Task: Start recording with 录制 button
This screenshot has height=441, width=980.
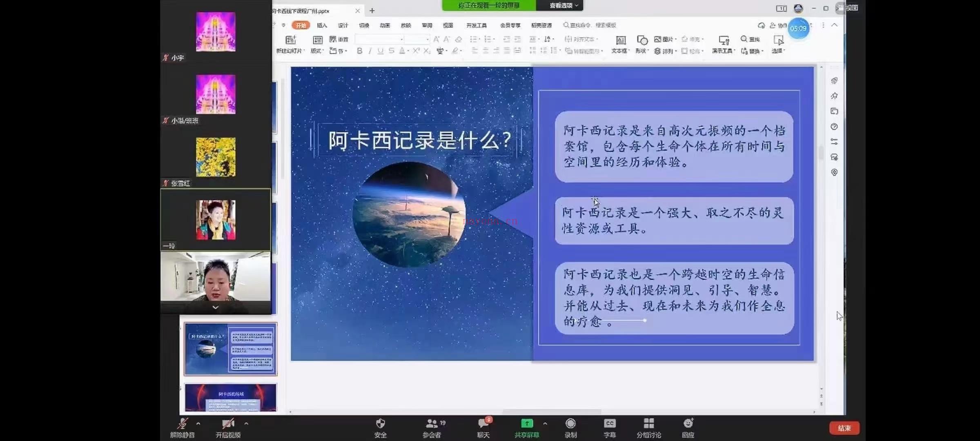Action: [570, 428]
